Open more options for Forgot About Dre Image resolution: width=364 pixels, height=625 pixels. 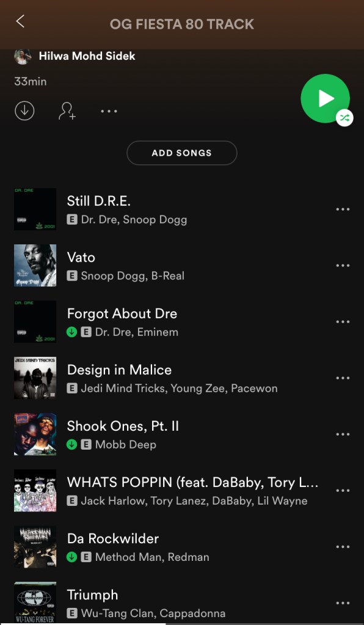[x=343, y=322]
